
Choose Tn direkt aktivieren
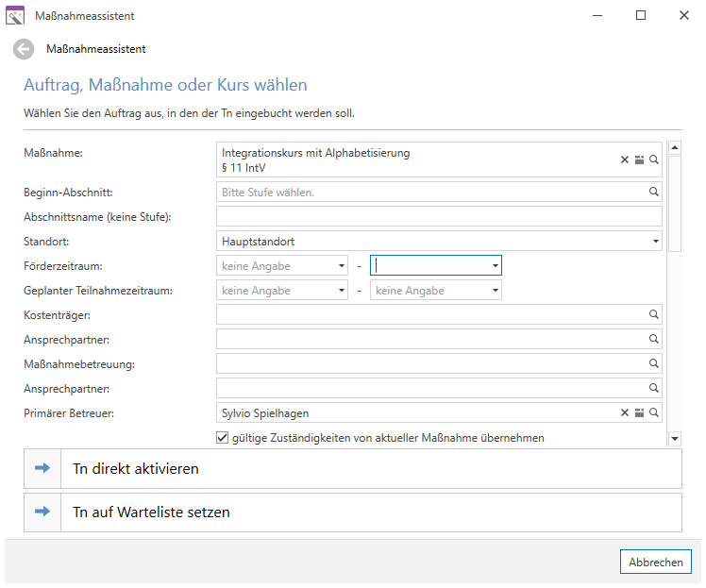point(353,469)
